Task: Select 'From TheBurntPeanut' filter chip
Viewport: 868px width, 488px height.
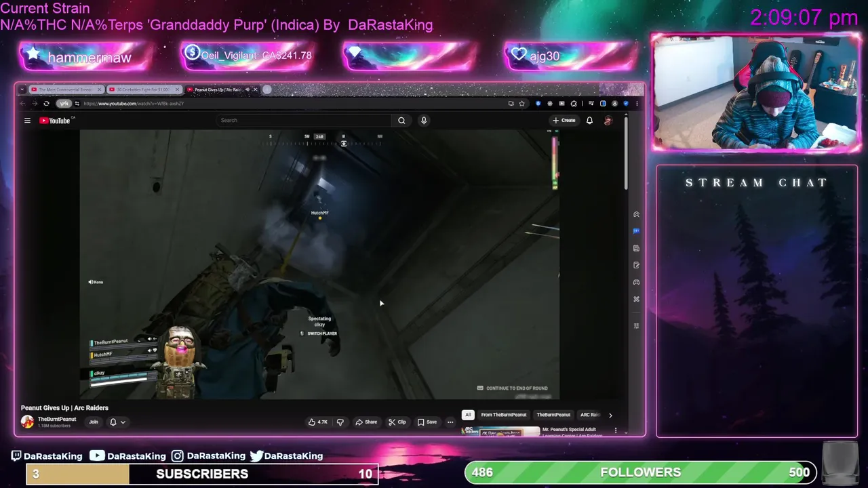Action: 504,415
